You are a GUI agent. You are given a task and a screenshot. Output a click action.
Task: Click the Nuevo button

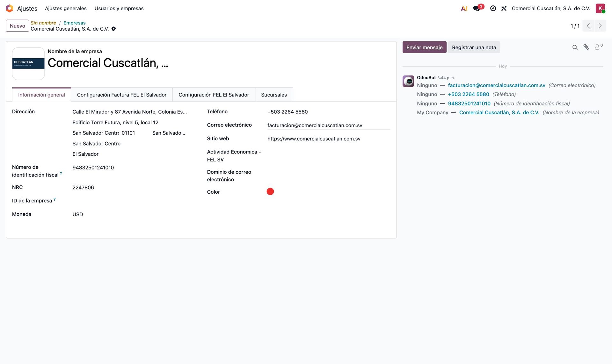18,26
